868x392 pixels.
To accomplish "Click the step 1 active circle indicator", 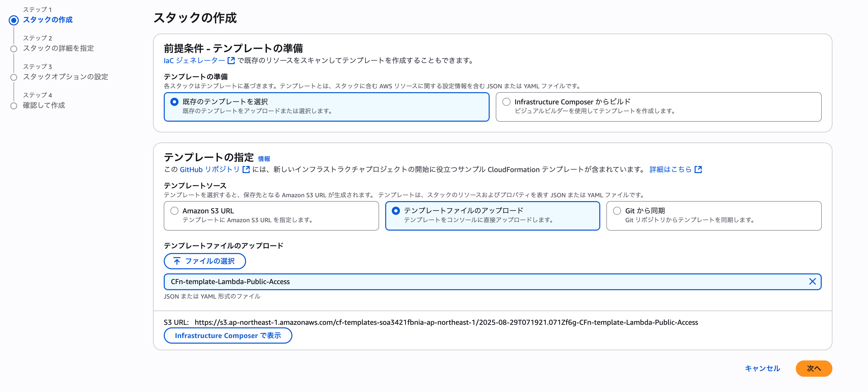I will [13, 20].
